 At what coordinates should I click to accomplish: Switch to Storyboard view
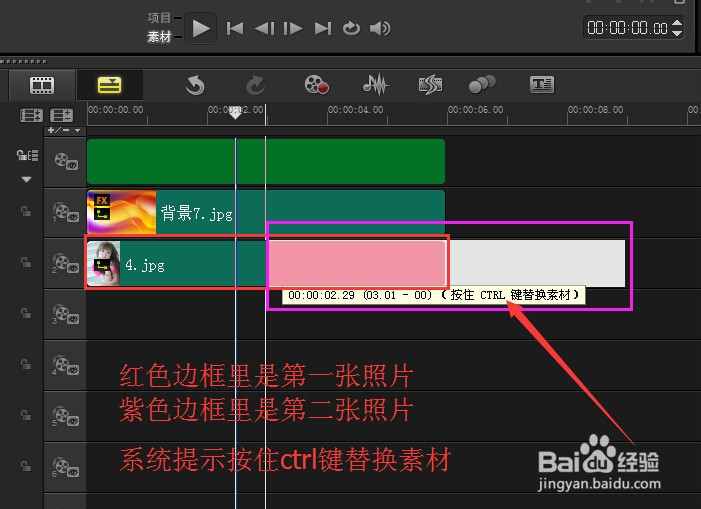click(x=42, y=85)
